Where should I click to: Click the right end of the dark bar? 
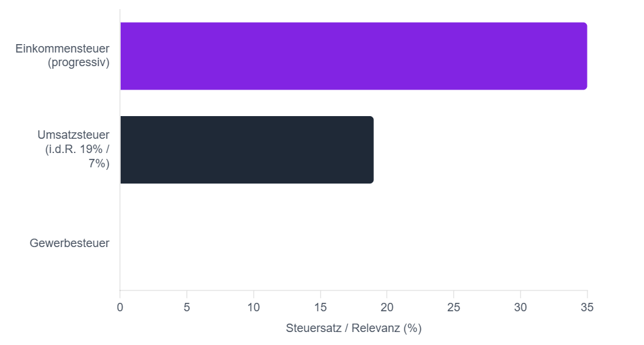[x=371, y=150]
